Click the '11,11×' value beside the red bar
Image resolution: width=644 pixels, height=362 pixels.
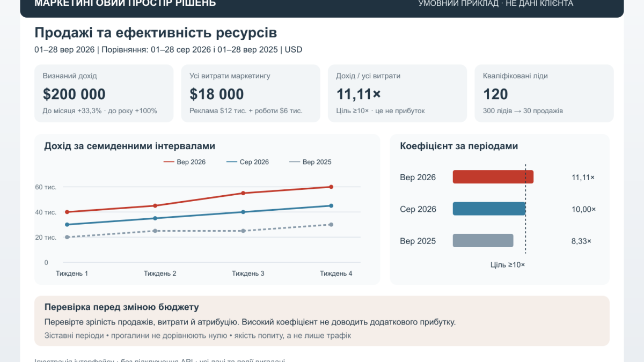coord(583,178)
